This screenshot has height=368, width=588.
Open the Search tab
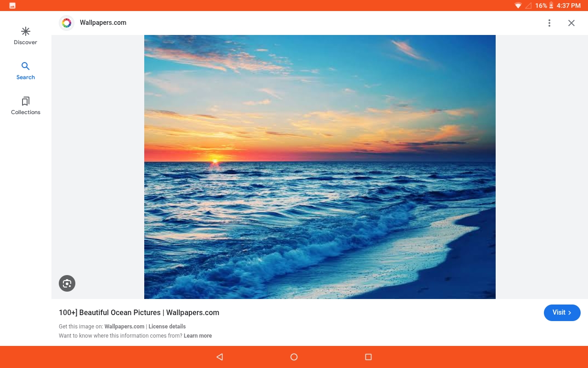[x=26, y=71]
